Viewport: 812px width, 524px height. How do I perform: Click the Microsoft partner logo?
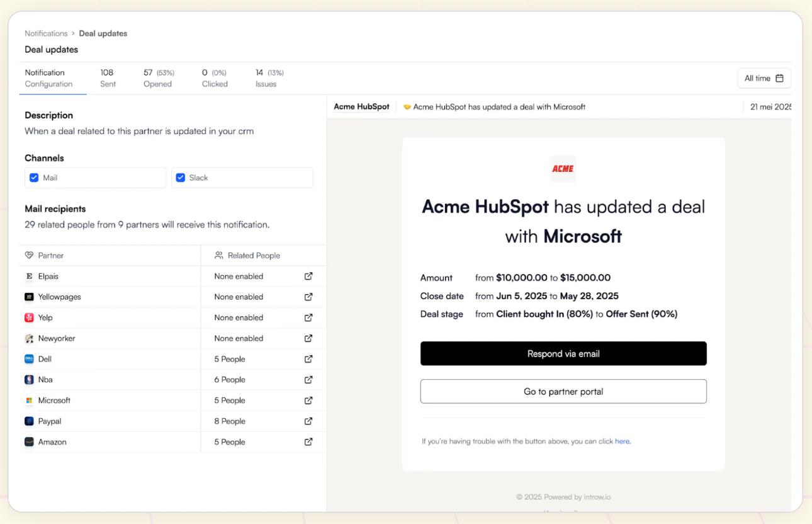[x=29, y=401]
